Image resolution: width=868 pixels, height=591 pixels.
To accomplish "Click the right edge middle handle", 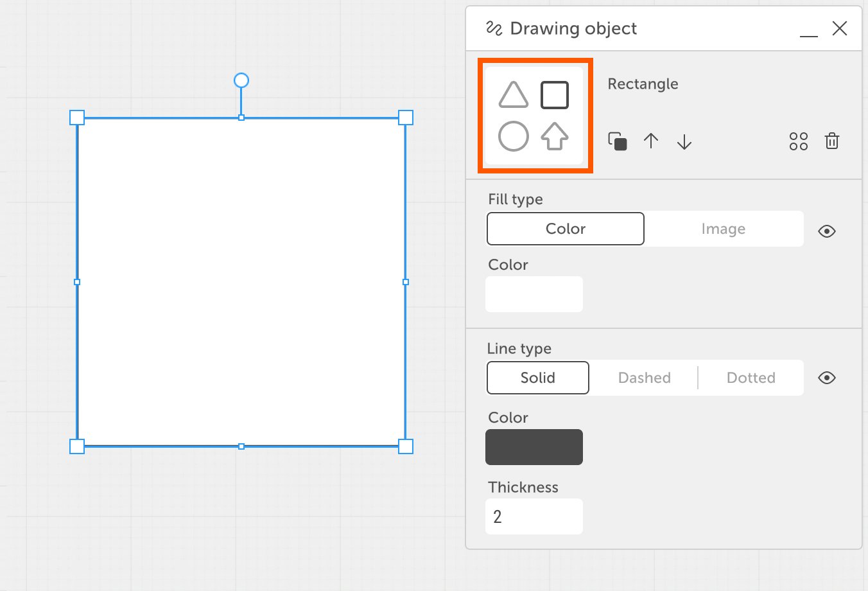I will coord(406,282).
